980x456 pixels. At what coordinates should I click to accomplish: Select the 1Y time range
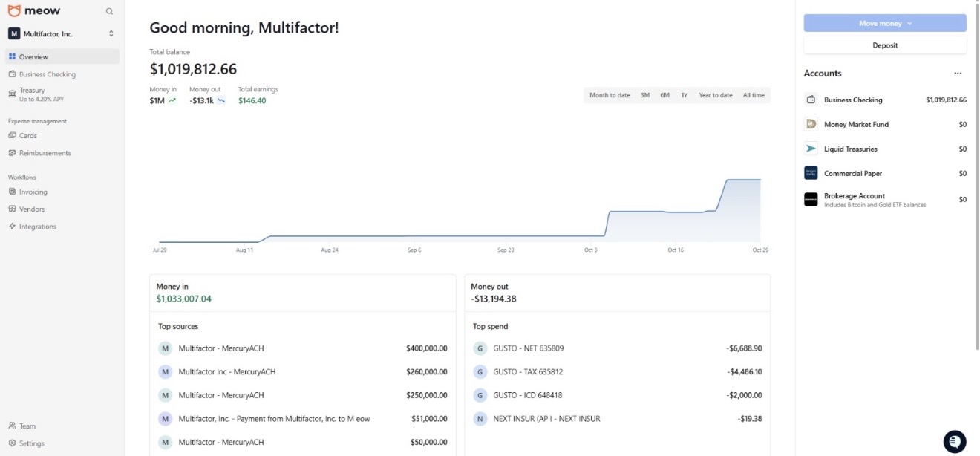point(684,95)
